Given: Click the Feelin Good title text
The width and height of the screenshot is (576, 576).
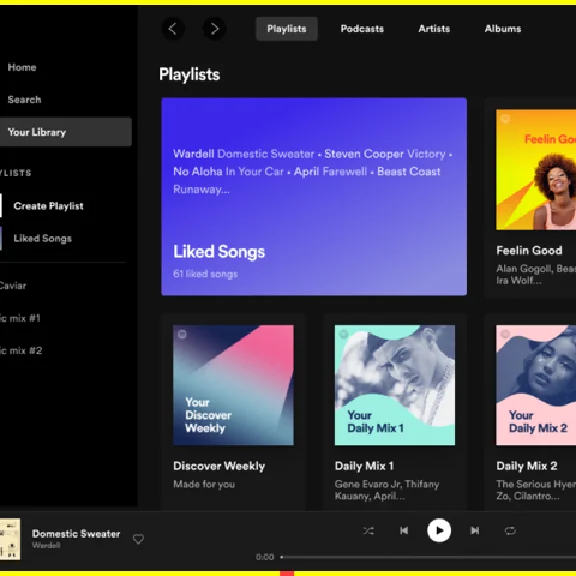Looking at the screenshot, I should [529, 251].
